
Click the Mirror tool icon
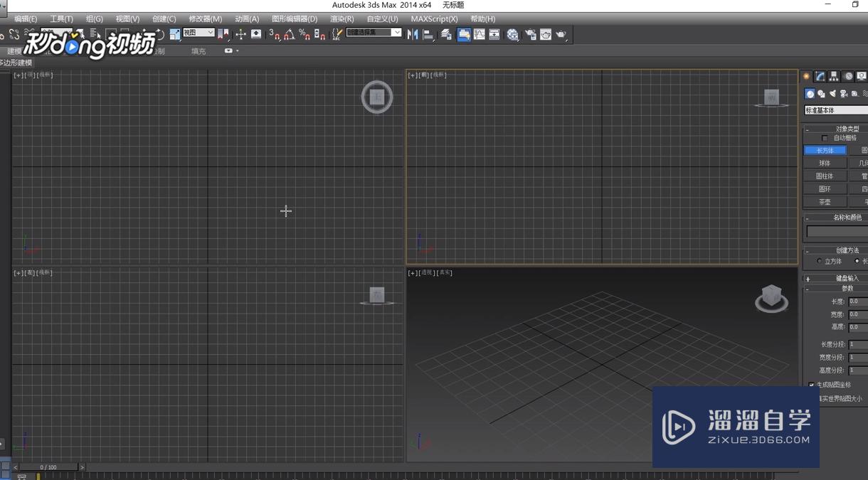click(x=413, y=34)
